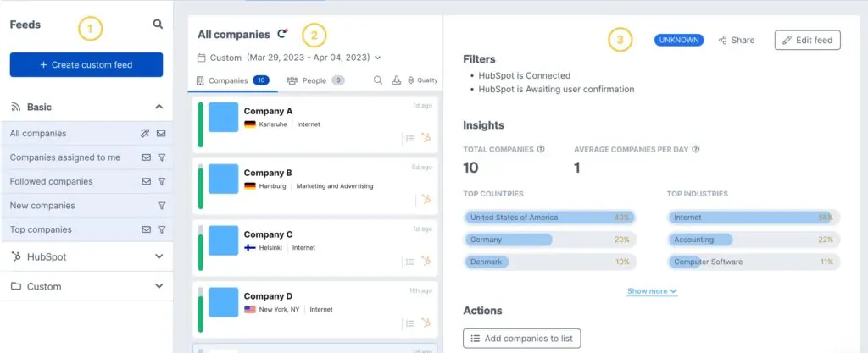Select the All companies feed
This screenshot has height=353, width=868.
pos(86,133)
